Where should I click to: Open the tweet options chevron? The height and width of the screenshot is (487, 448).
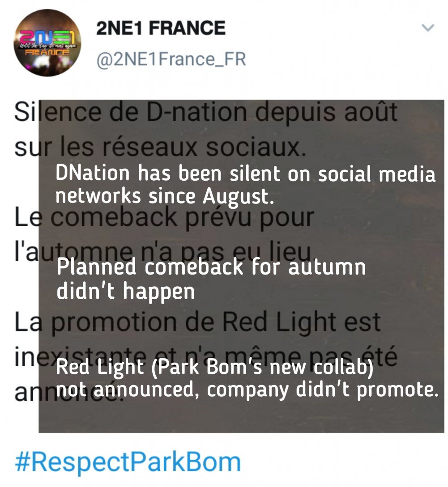pos(428,28)
